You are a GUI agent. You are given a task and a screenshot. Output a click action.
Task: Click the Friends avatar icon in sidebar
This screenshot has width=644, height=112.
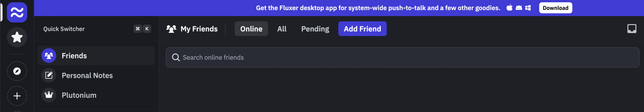49,56
